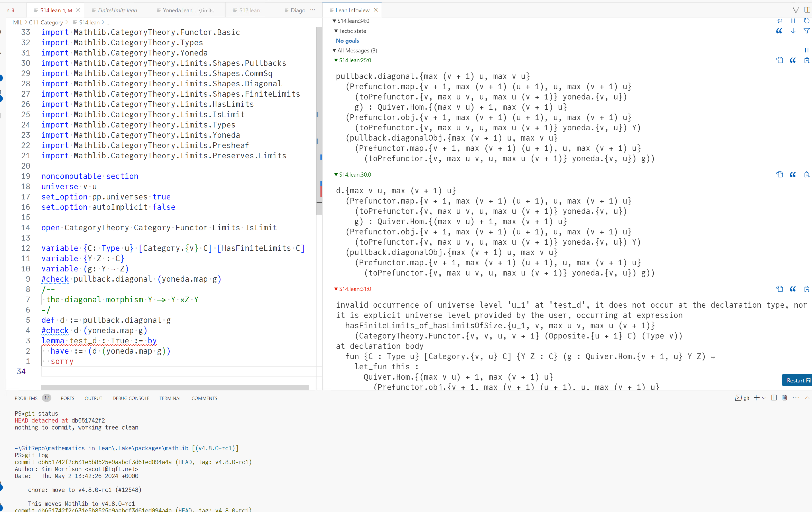
Task: Collapse message S14.lean:30:0
Action: coord(336,175)
